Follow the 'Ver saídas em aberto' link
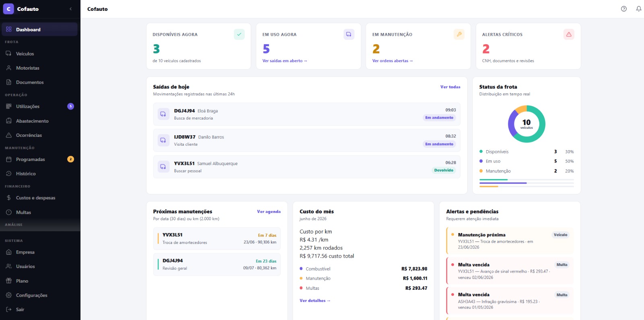This screenshot has width=644, height=320. (x=285, y=61)
